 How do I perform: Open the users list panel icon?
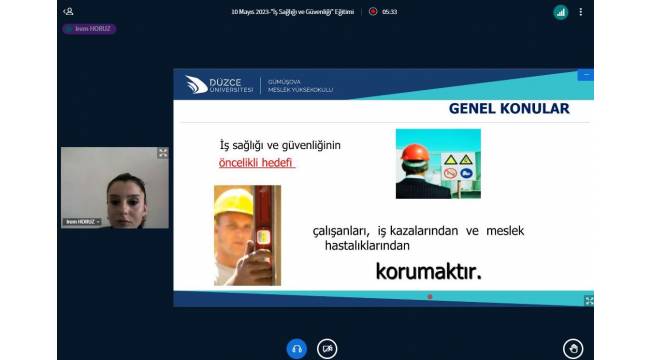68,12
